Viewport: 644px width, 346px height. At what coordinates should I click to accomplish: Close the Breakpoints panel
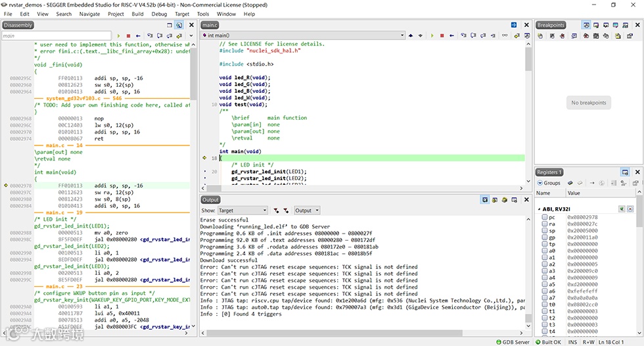(x=636, y=25)
